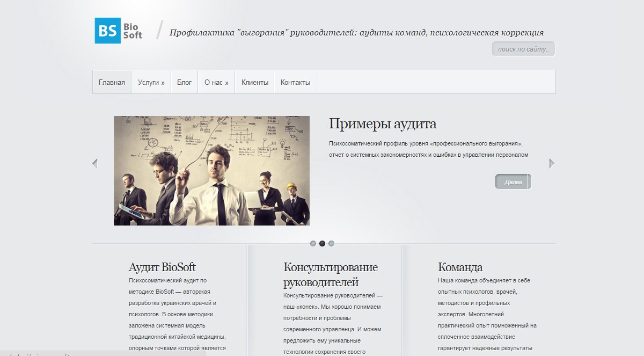The image size is (644, 356).
Task: Select the third slider pagination dot
Action: coord(331,243)
